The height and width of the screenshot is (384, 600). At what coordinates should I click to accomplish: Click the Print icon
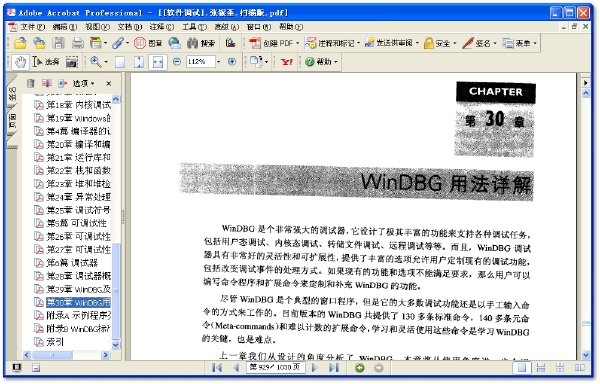[x=78, y=43]
